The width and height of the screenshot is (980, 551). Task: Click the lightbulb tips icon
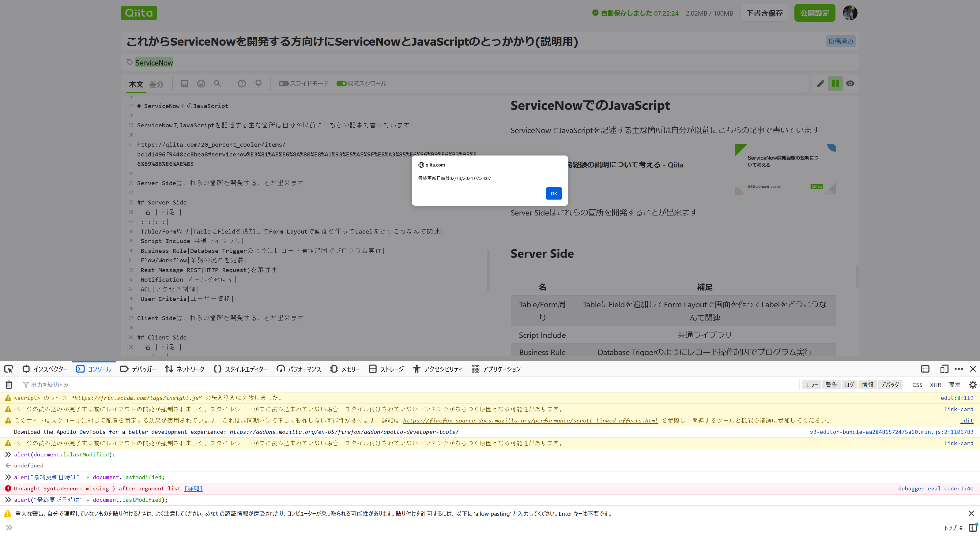click(x=258, y=83)
